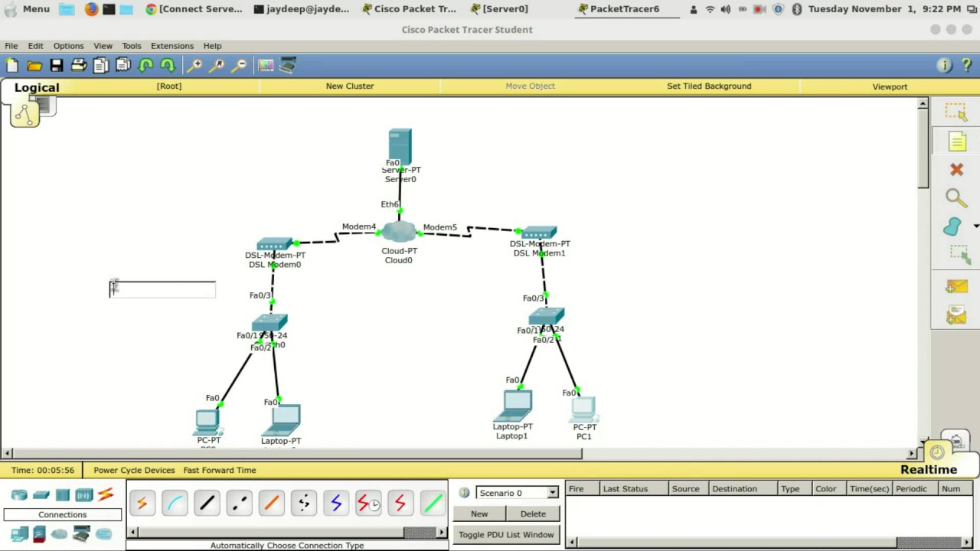Click the [Root] navigation button

click(169, 86)
